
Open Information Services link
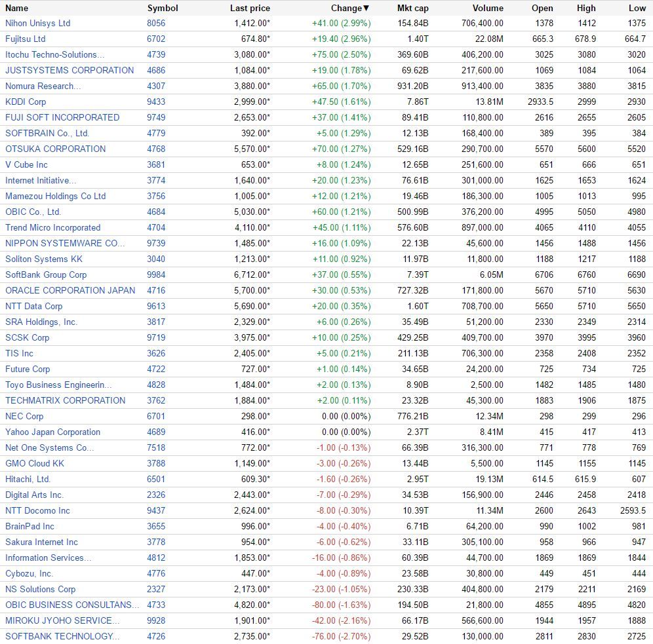tap(48, 558)
